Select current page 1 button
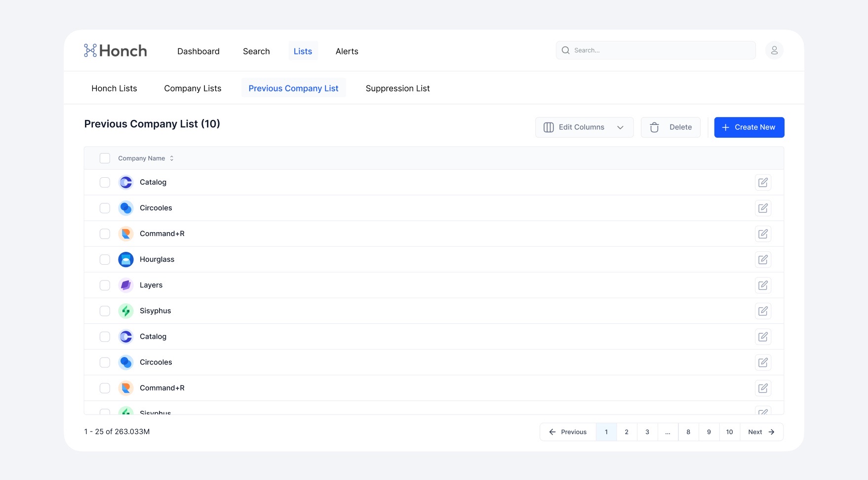Screen dimensions: 868x480 pyautogui.click(x=606, y=432)
